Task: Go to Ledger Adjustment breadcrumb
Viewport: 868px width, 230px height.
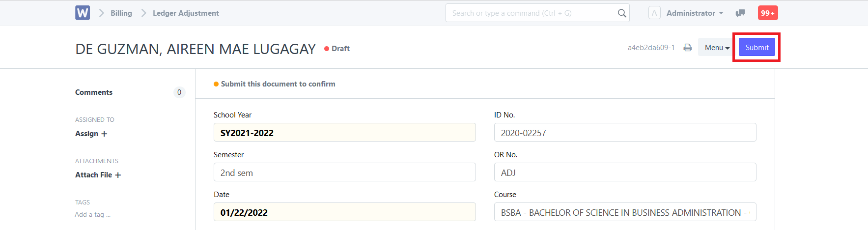Action: point(186,13)
